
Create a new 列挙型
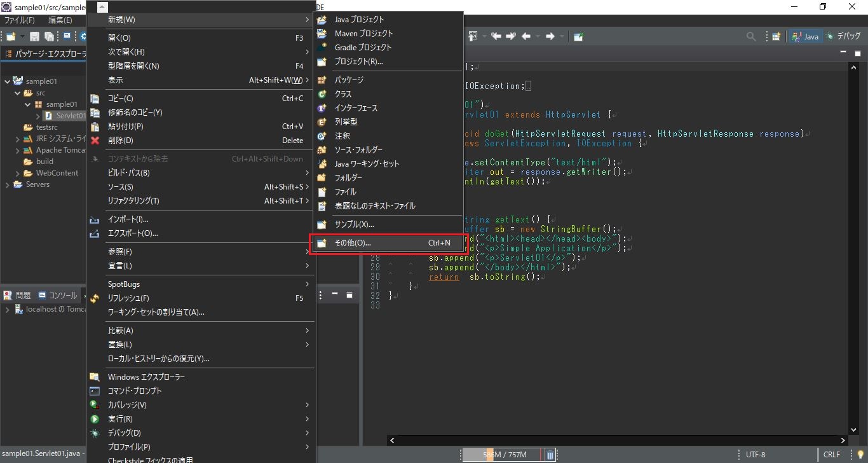click(390, 122)
